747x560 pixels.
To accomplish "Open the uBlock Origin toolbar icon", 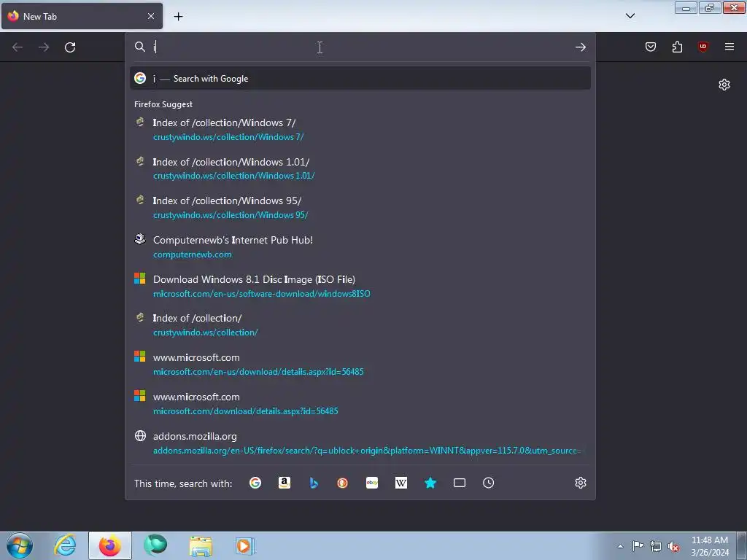I will [x=703, y=46].
